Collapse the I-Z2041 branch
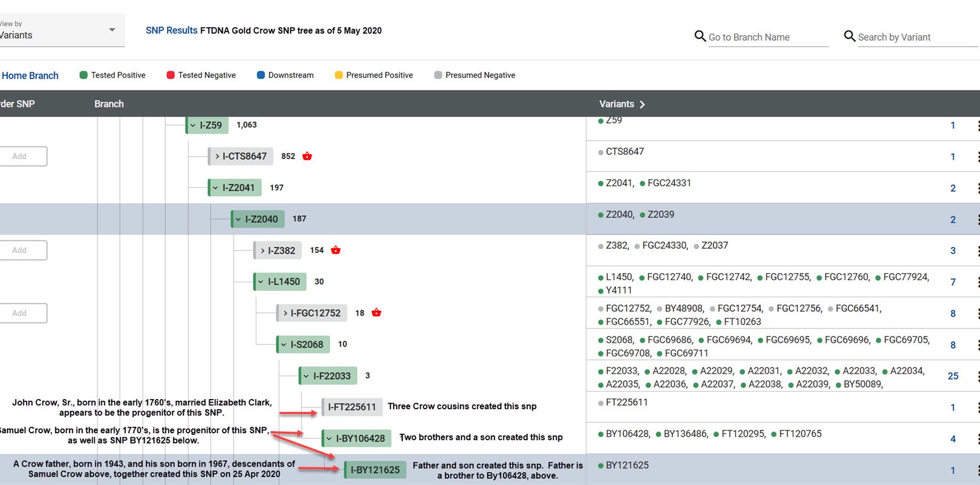The image size is (980, 485). [215, 188]
